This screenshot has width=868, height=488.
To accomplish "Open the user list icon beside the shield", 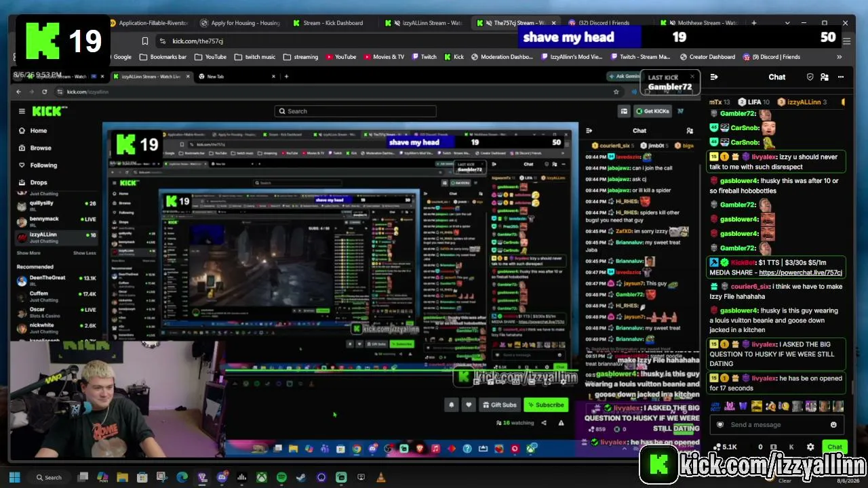I will pos(825,77).
